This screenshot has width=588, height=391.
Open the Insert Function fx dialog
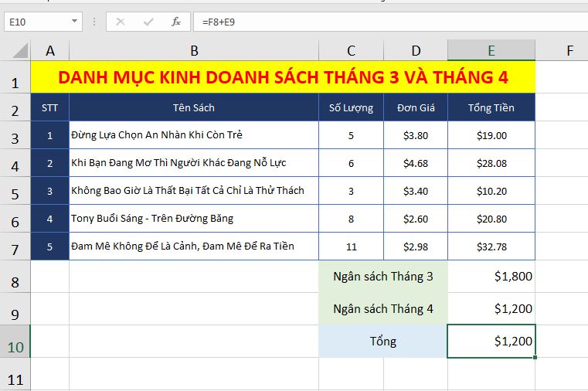[176, 22]
